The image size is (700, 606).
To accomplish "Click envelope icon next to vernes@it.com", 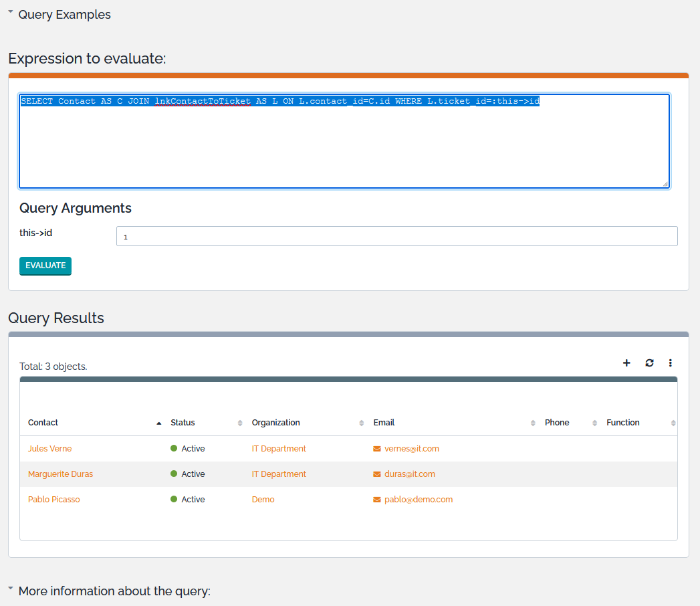I will [377, 449].
